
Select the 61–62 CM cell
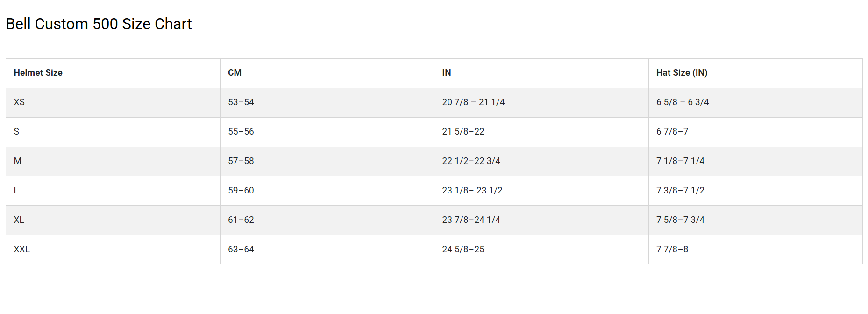(x=241, y=220)
